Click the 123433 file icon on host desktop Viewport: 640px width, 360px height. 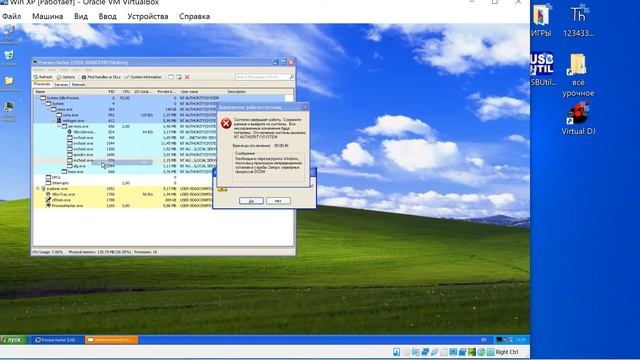(578, 21)
